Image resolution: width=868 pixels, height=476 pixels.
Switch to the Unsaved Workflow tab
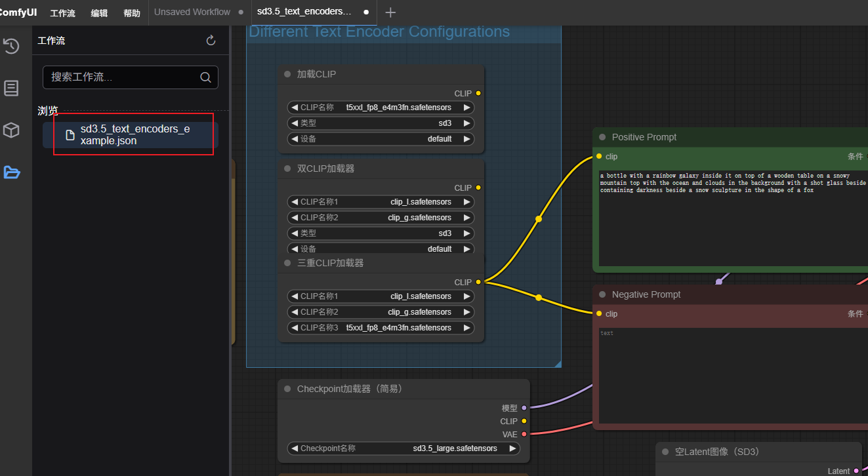click(192, 12)
